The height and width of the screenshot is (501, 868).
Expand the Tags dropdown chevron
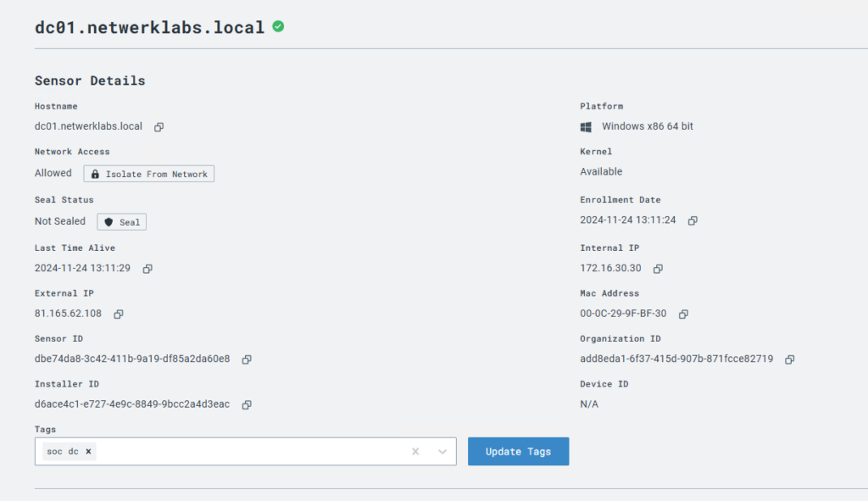(442, 451)
